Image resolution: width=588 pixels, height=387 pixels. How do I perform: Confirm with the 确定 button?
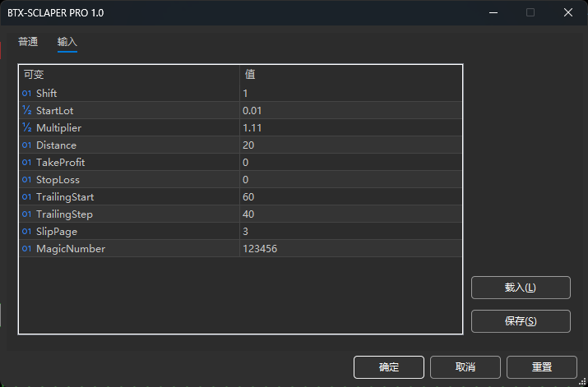coord(389,367)
